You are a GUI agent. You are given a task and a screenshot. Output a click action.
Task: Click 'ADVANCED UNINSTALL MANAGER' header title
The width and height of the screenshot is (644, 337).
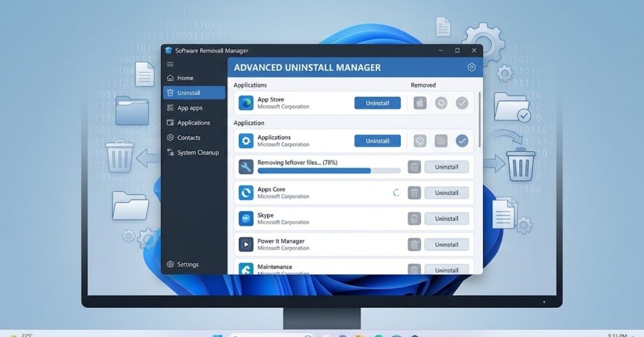pyautogui.click(x=308, y=68)
